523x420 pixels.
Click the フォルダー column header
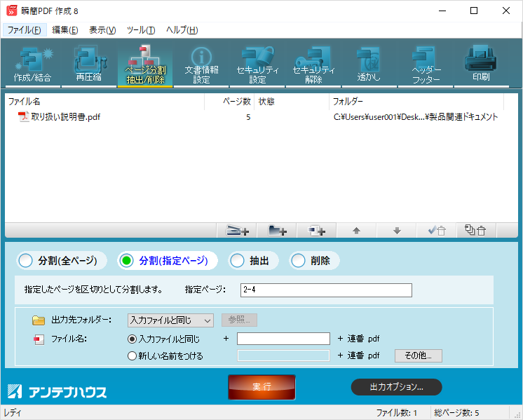416,102
